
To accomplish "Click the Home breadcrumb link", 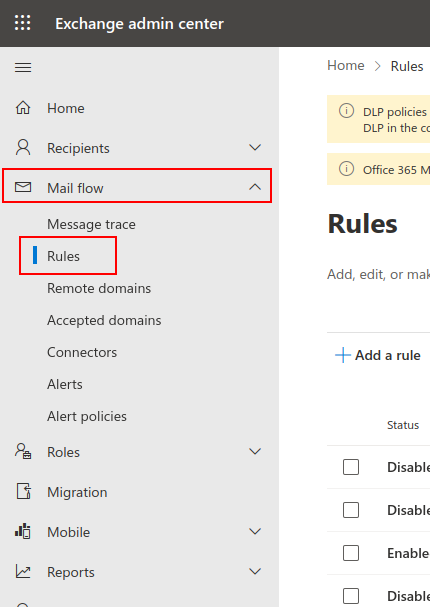I will pos(346,65).
